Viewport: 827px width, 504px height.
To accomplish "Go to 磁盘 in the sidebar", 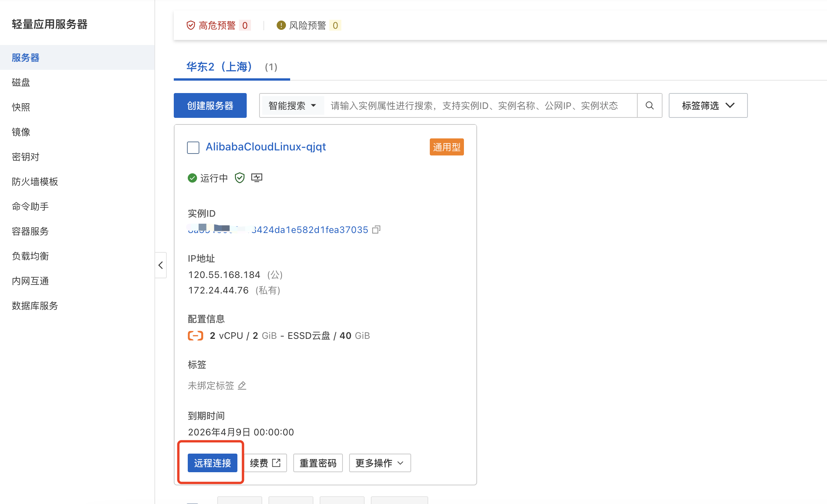I will point(77,83).
